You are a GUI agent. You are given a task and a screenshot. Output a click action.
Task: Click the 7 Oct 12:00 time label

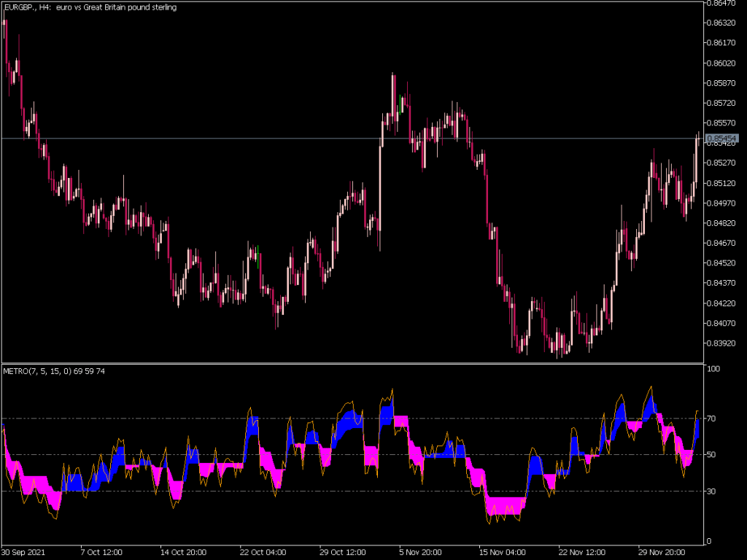(102, 552)
